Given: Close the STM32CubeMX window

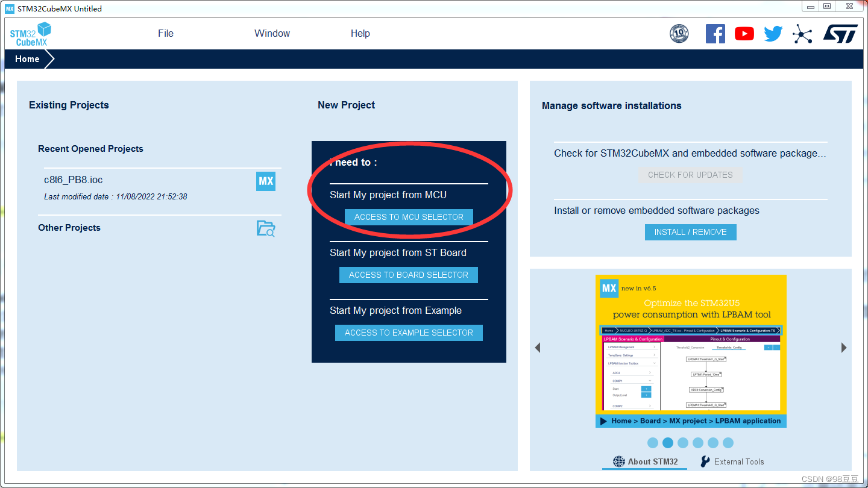Looking at the screenshot, I should tap(849, 6).
